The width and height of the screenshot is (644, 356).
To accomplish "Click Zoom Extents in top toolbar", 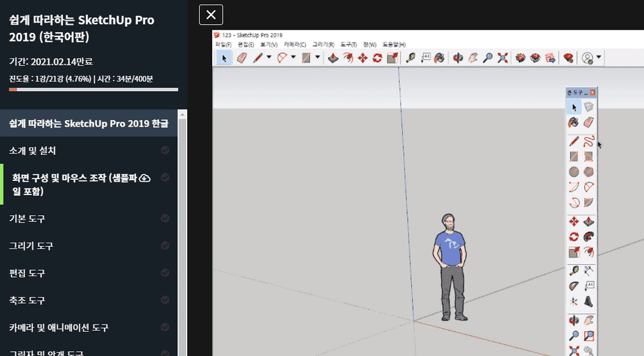I will (x=502, y=58).
